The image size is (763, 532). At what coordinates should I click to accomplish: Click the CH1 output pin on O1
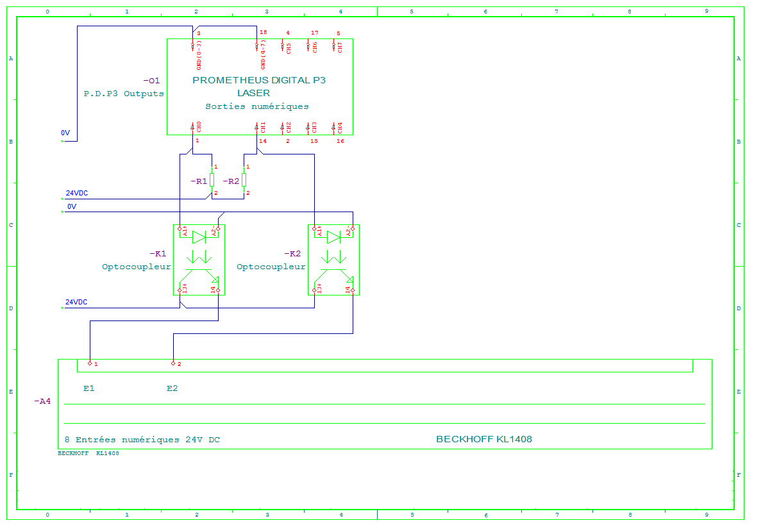pos(257,128)
